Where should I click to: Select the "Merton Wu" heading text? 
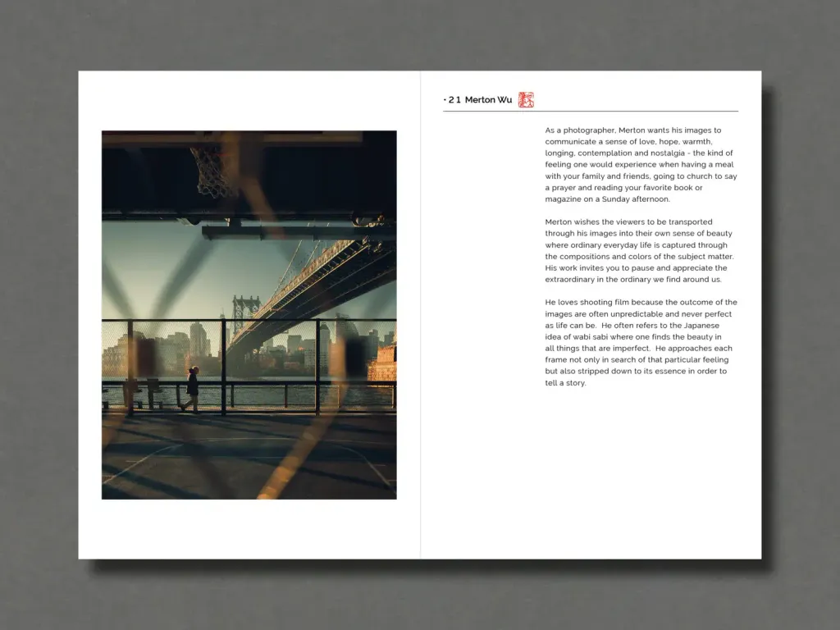(488, 100)
